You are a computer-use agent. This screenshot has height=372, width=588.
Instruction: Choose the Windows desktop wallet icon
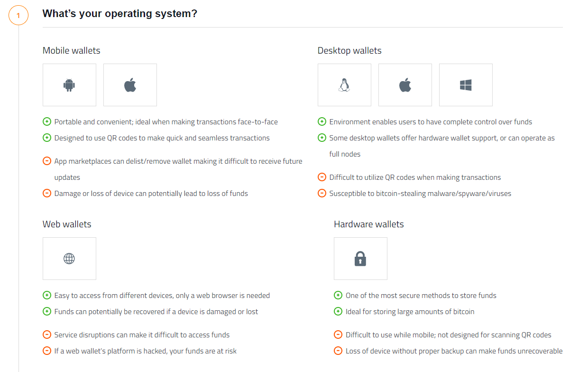coord(466,85)
